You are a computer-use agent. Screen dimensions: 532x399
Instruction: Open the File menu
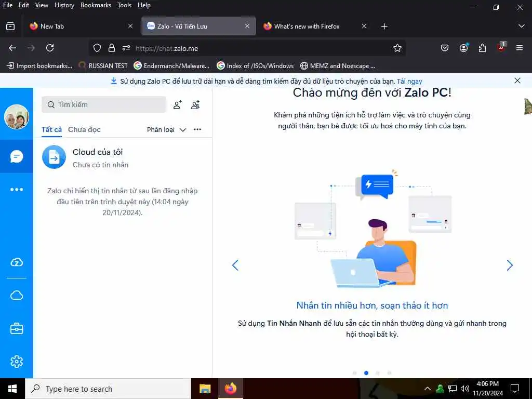(7, 5)
